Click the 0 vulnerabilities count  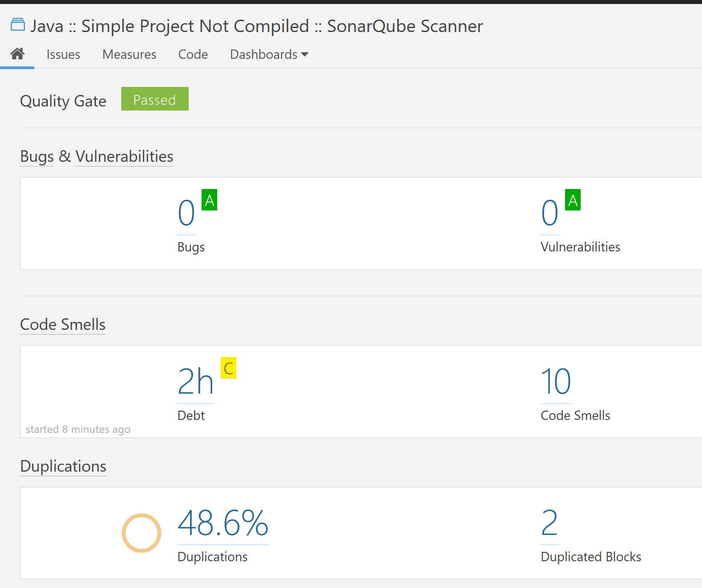[550, 213]
